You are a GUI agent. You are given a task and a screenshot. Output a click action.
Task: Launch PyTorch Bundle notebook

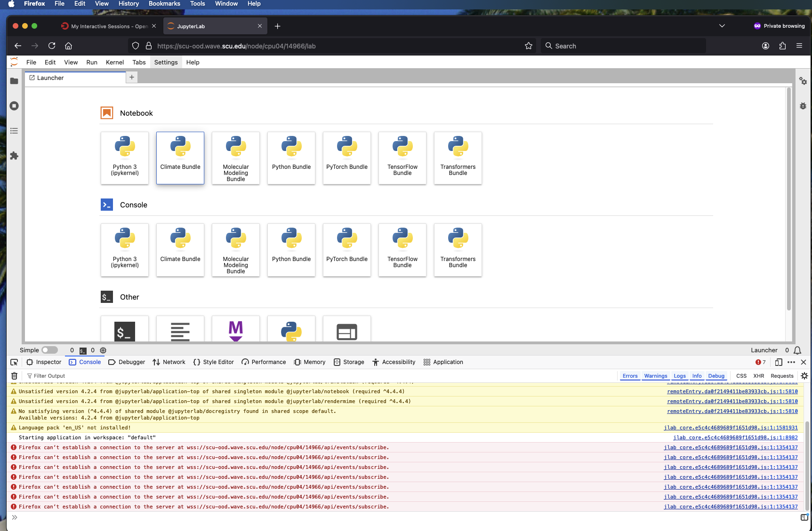click(x=347, y=158)
